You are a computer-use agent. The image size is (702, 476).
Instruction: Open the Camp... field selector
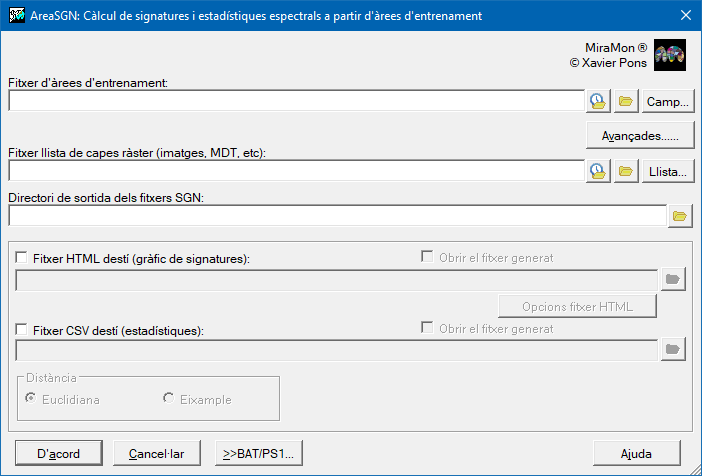coord(667,101)
